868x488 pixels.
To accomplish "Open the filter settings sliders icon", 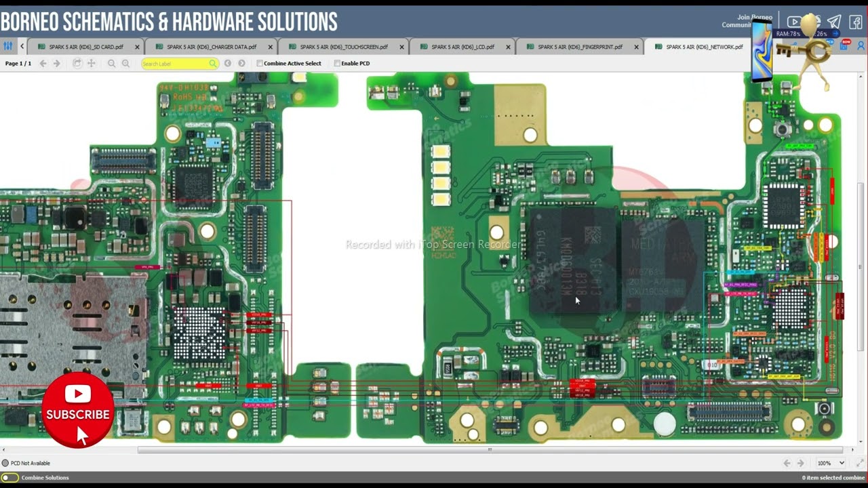I will (7, 47).
